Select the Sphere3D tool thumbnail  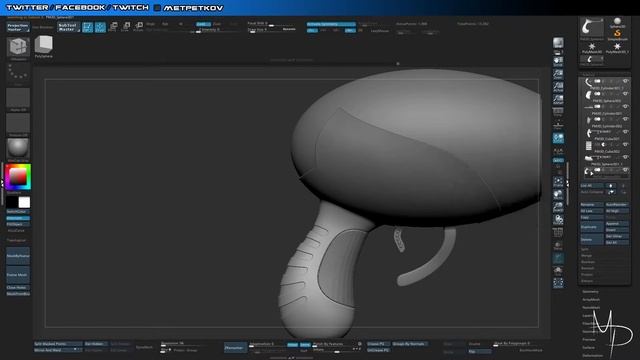pyautogui.click(x=617, y=23)
